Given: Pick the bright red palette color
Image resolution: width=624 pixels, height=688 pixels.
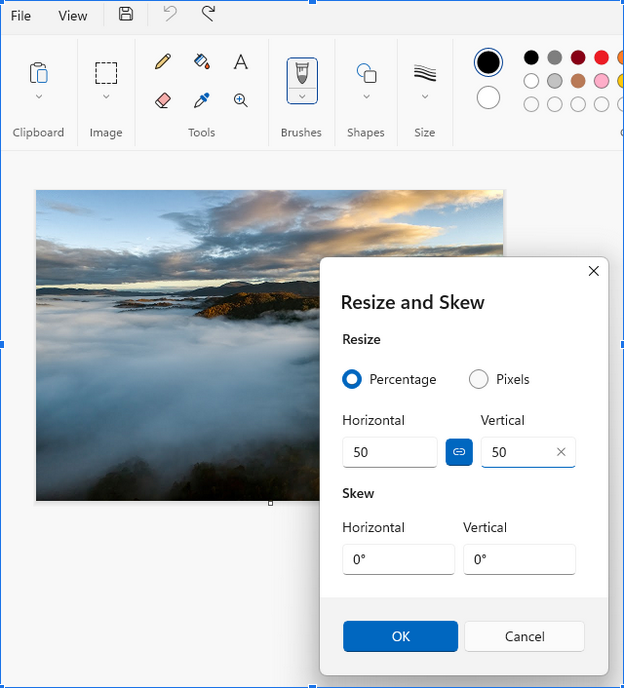Looking at the screenshot, I should pos(601,57).
